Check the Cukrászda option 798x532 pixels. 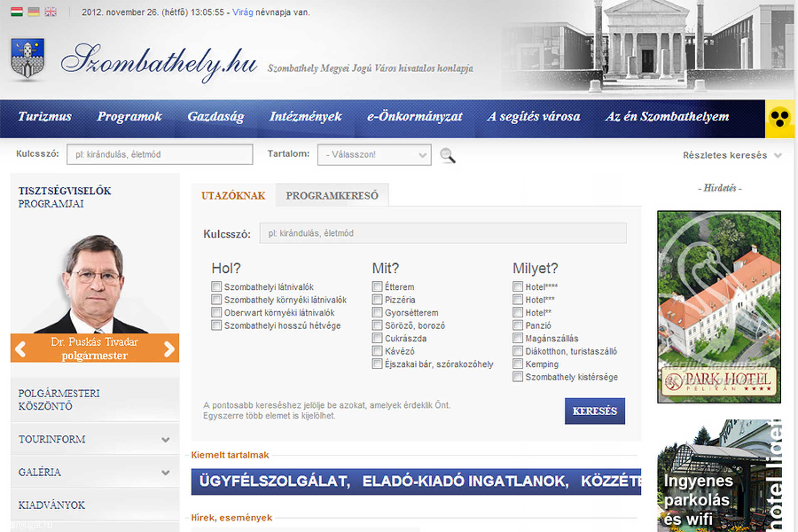coord(377,338)
